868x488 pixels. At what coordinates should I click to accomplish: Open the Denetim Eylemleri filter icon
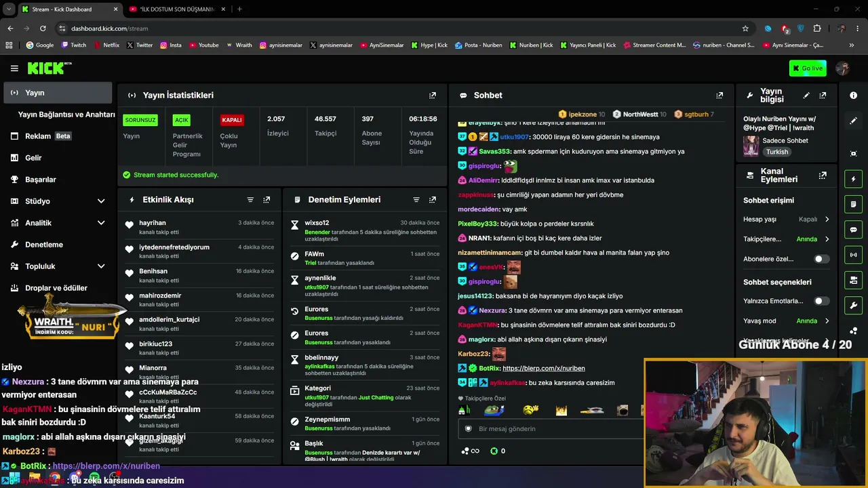pyautogui.click(x=416, y=200)
